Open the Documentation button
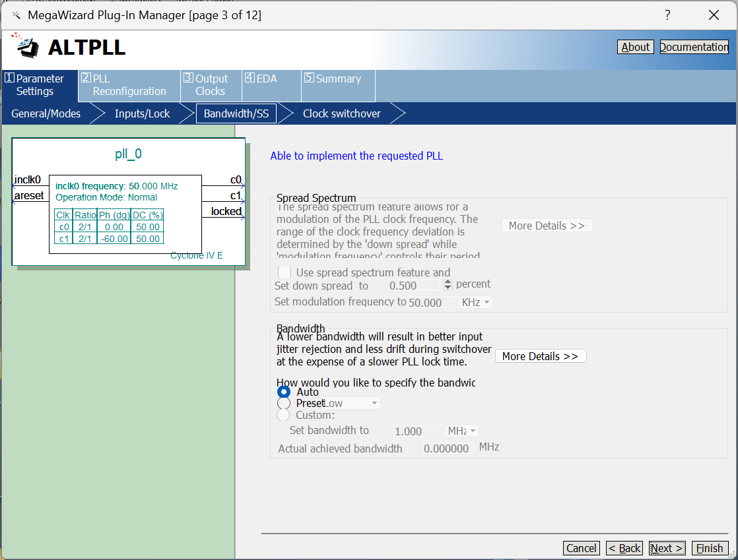This screenshot has width=738, height=560. tap(694, 47)
